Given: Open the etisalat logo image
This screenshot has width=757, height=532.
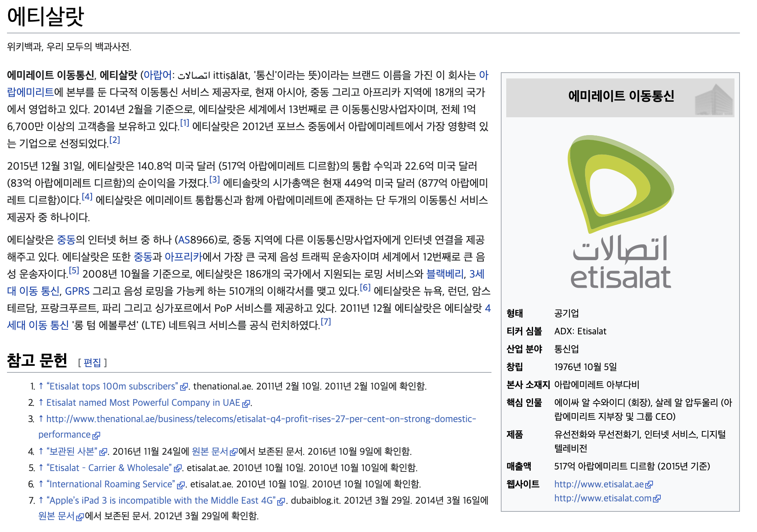Looking at the screenshot, I should click(x=620, y=212).
